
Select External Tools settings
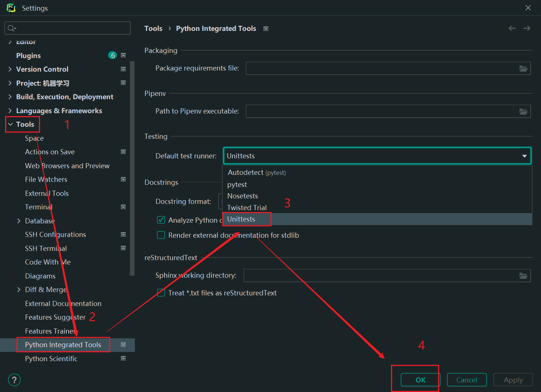47,193
